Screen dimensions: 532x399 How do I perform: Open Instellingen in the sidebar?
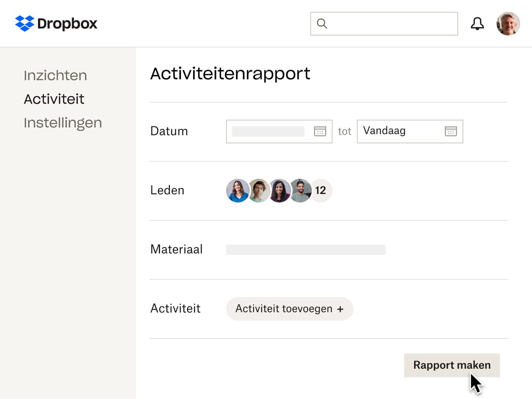pyautogui.click(x=63, y=123)
